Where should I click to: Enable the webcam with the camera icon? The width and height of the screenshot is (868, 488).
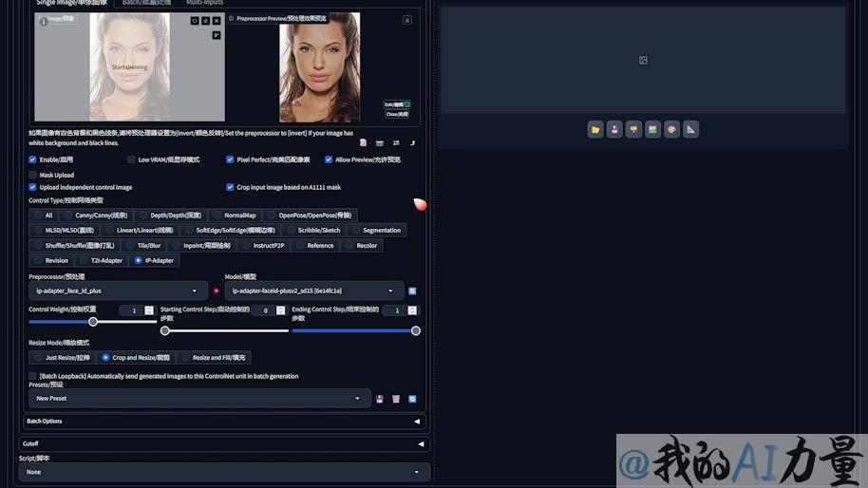coord(380,142)
